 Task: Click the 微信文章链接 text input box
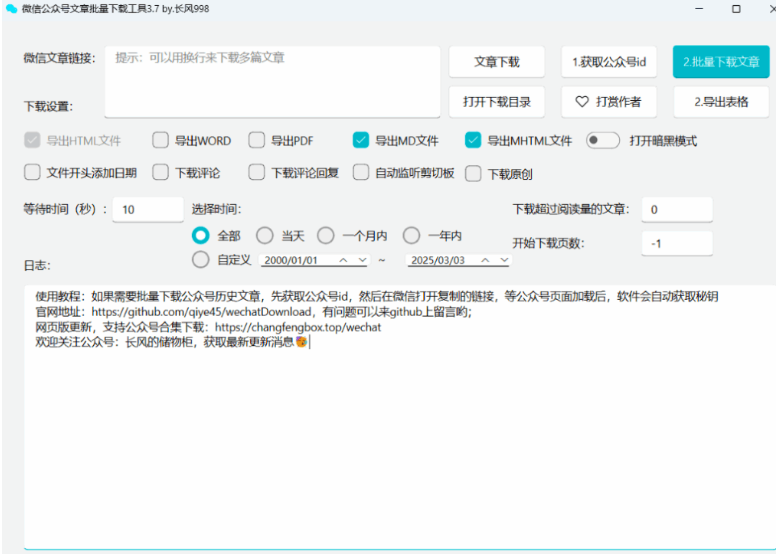click(272, 82)
